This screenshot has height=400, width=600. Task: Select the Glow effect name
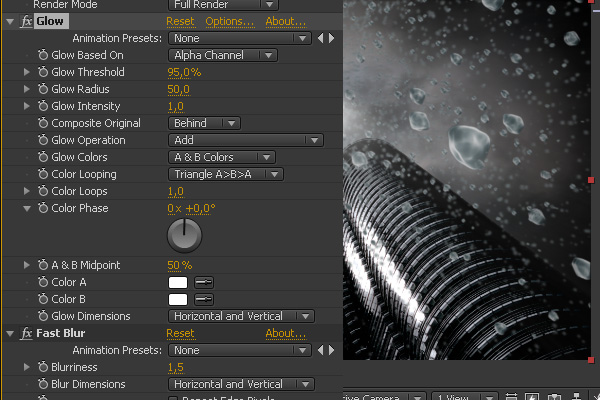[x=51, y=21]
